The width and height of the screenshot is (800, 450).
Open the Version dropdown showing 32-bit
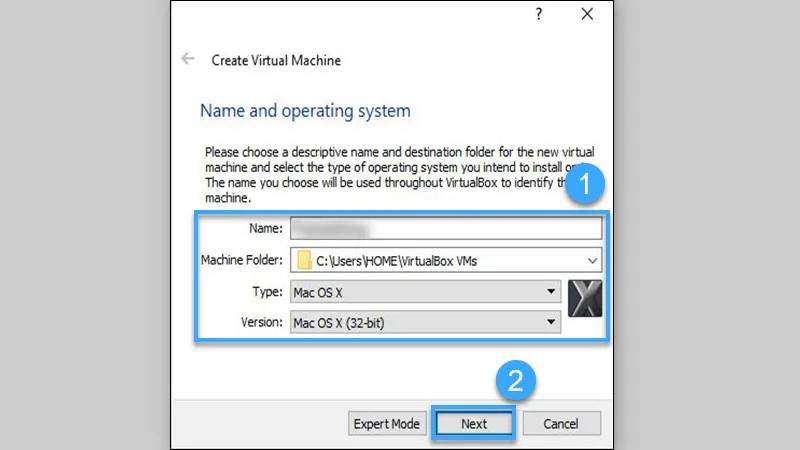[426, 322]
